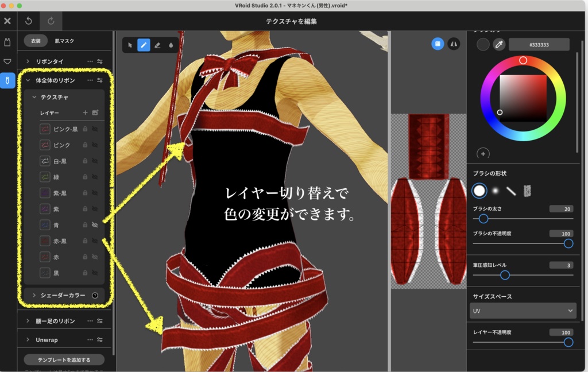The image size is (588, 372).
Task: Switch to the Eraser tool
Action: pyautogui.click(x=157, y=45)
